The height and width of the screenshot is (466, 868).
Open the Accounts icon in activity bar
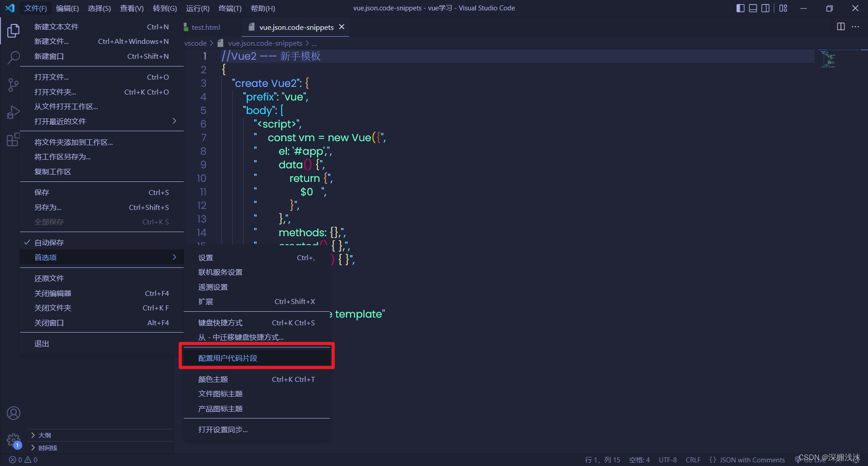point(14,413)
